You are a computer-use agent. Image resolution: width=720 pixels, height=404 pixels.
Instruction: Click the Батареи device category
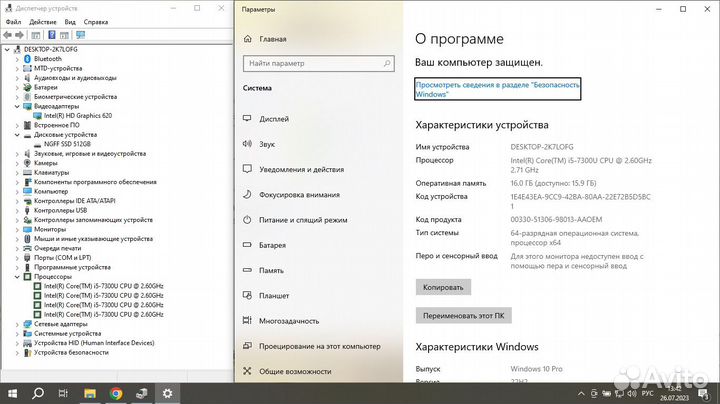pos(45,87)
